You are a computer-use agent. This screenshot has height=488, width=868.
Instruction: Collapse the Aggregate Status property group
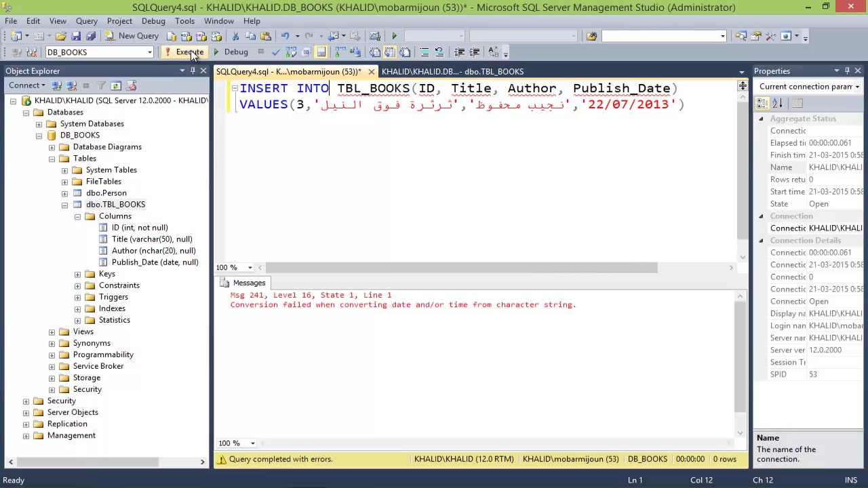761,119
